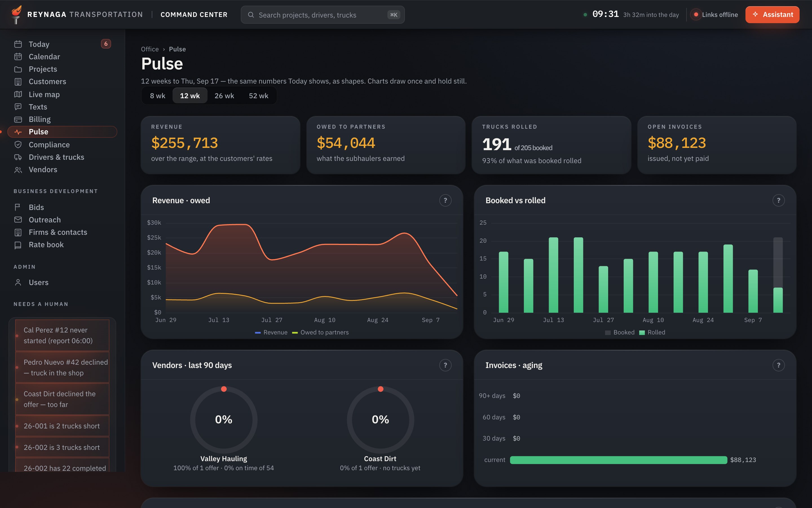The width and height of the screenshot is (812, 508).
Task: Open help for Booked vs rolled chart
Action: 778,201
